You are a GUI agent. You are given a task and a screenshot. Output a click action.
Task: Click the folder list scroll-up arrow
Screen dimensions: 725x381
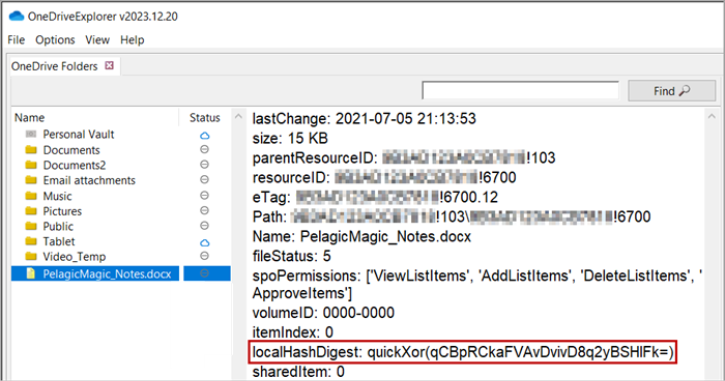[238, 117]
